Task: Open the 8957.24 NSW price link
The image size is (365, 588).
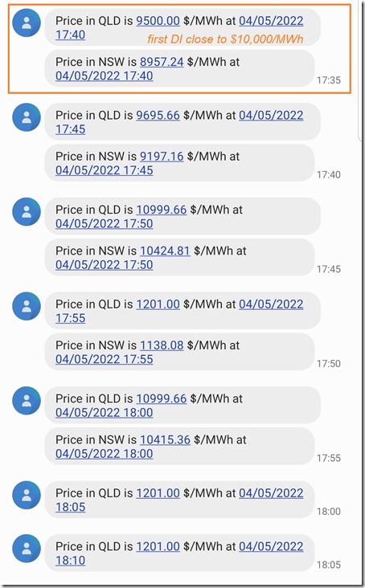Action: click(x=162, y=62)
